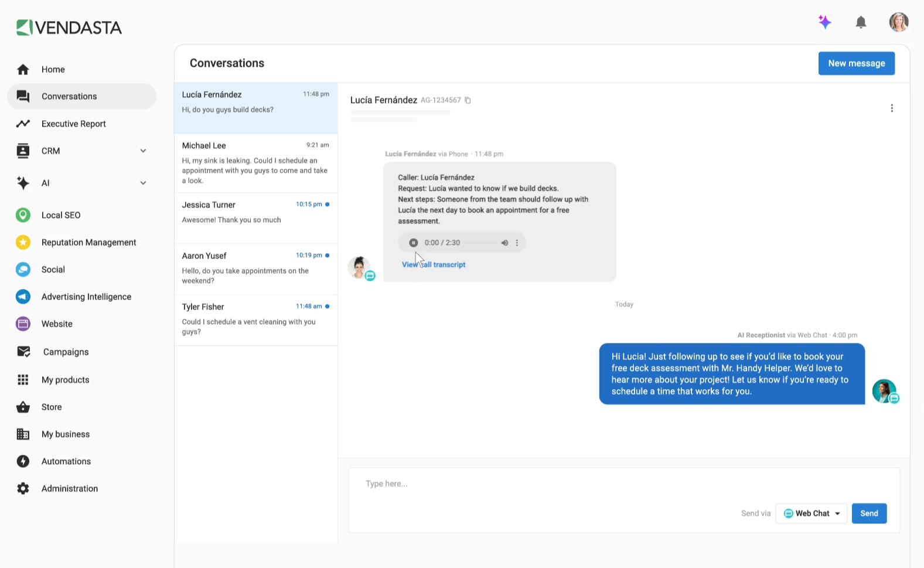Open Michael Lee conversation
924x568 pixels.
(256, 164)
